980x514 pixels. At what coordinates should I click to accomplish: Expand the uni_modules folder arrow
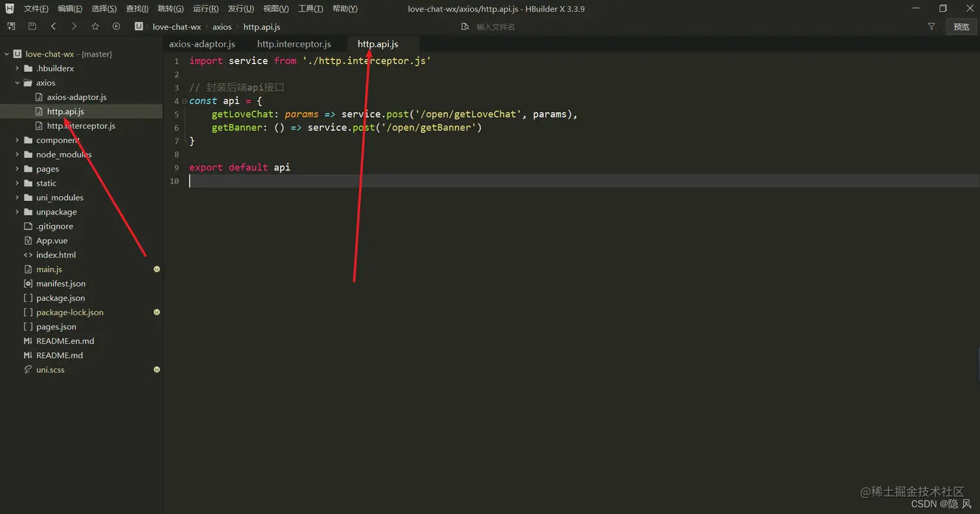tap(17, 197)
